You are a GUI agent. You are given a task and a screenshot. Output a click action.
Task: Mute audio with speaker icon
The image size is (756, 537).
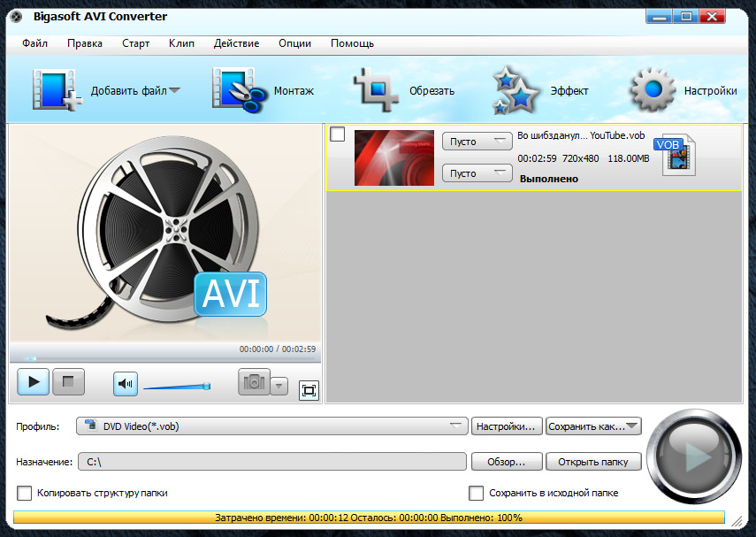pos(126,384)
